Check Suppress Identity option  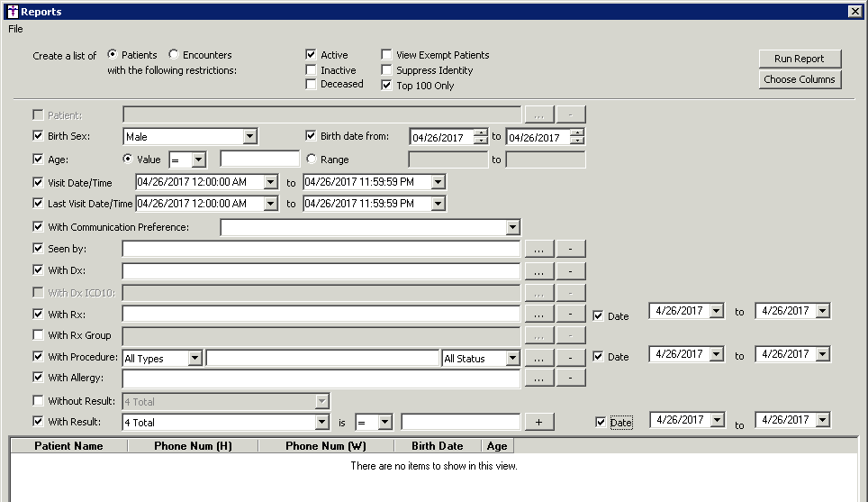[386, 69]
